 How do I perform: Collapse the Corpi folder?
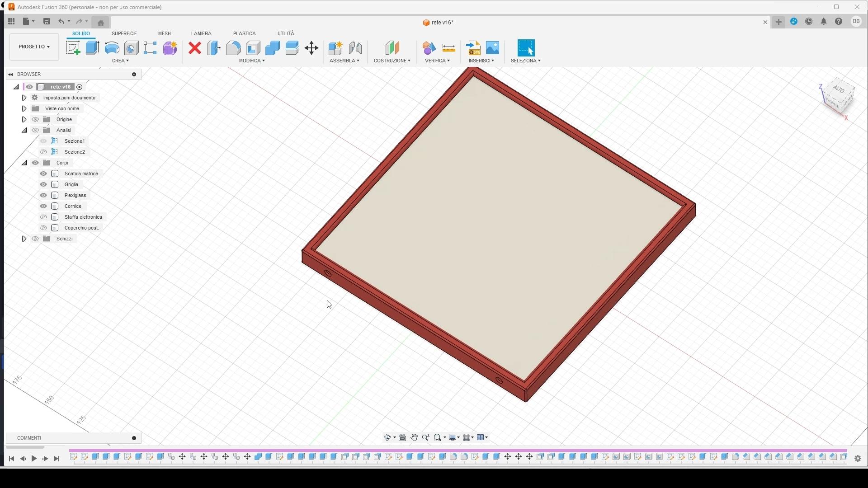point(24,163)
